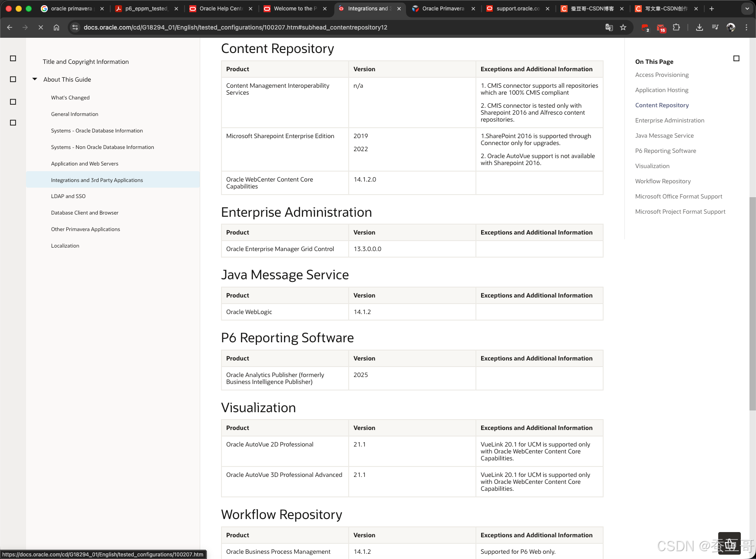View site information icon in address bar
The image size is (756, 559).
75,27
